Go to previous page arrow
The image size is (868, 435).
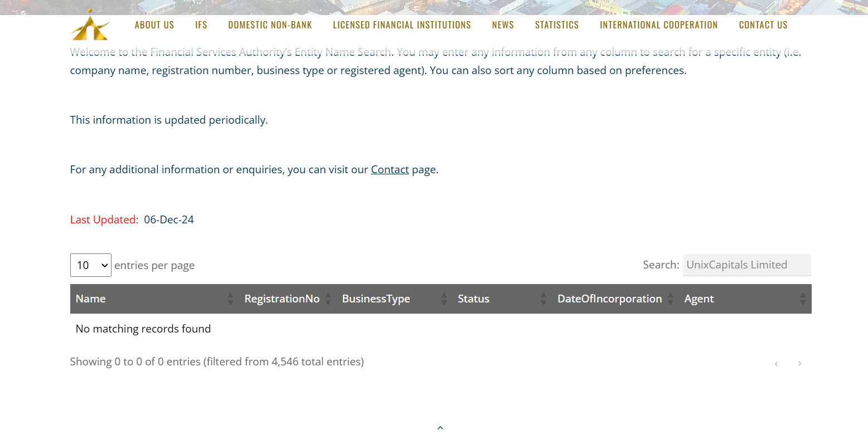coord(776,364)
